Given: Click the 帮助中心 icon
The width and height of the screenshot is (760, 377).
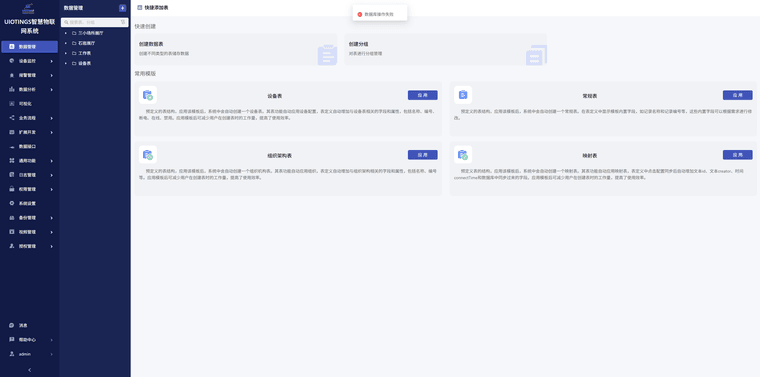Looking at the screenshot, I should pos(12,340).
